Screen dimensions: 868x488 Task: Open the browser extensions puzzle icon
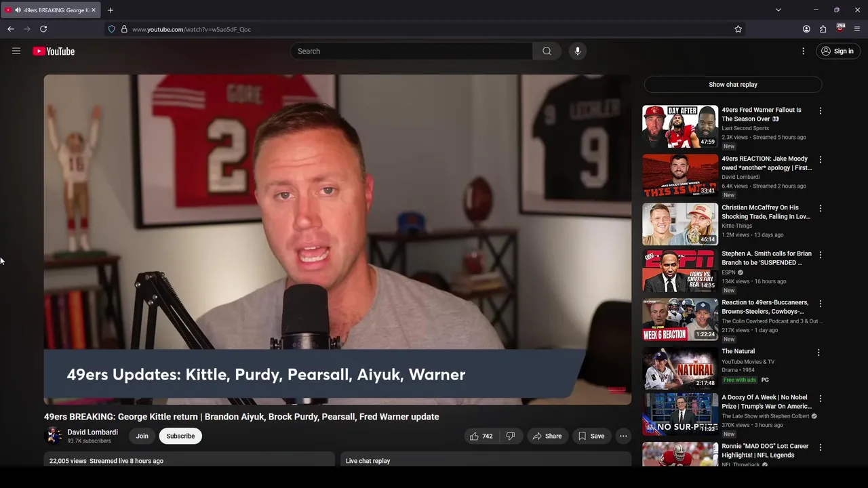tap(823, 29)
